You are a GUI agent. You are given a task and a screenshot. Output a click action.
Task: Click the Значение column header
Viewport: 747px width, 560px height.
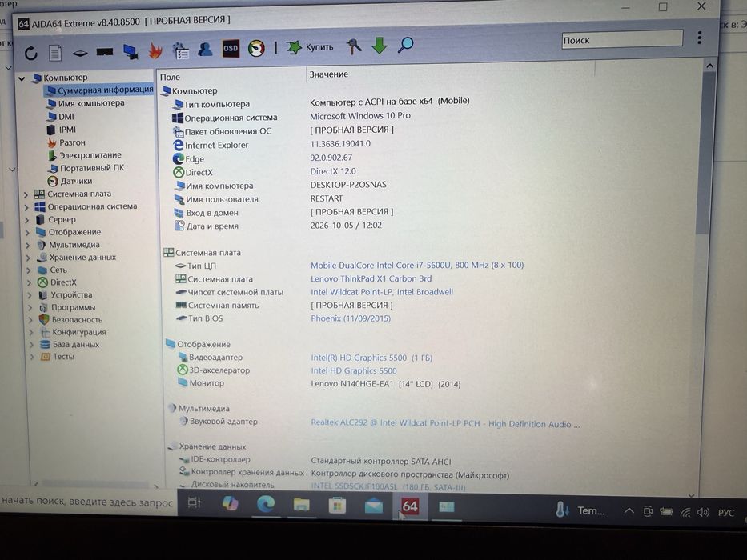click(x=329, y=74)
